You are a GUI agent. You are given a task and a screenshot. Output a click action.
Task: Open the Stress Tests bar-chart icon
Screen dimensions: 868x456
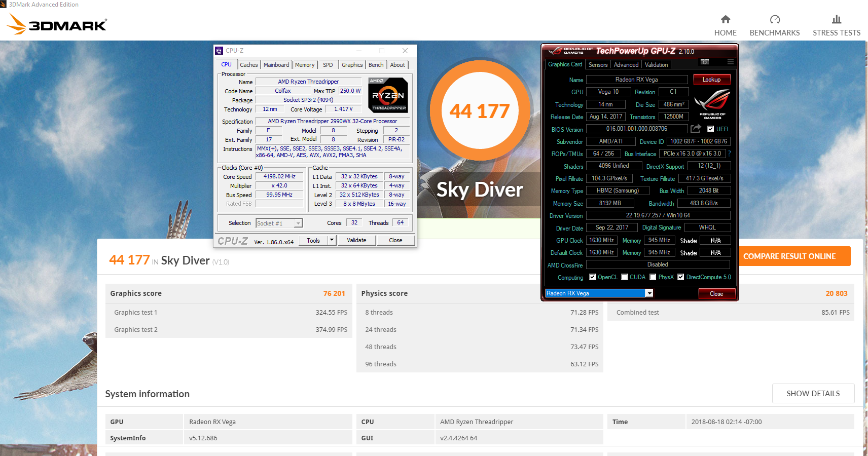coord(837,19)
